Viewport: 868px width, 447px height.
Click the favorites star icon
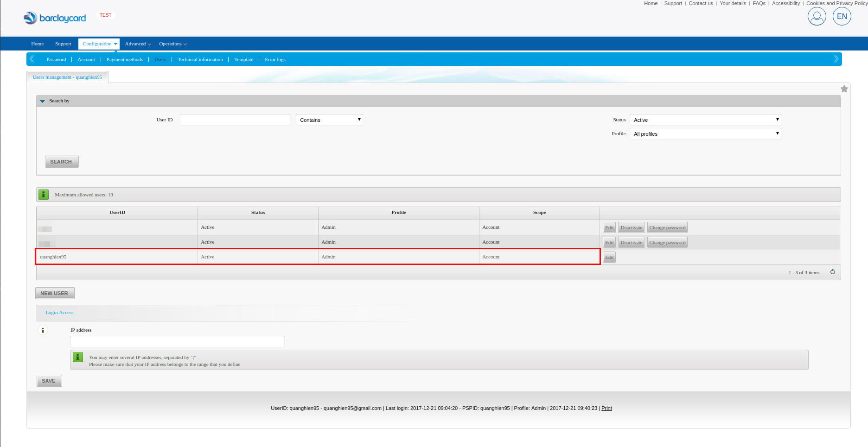click(x=844, y=89)
